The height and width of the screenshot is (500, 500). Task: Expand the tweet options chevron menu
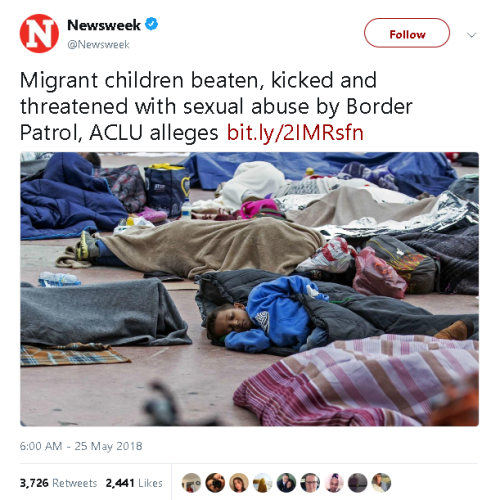tap(471, 35)
